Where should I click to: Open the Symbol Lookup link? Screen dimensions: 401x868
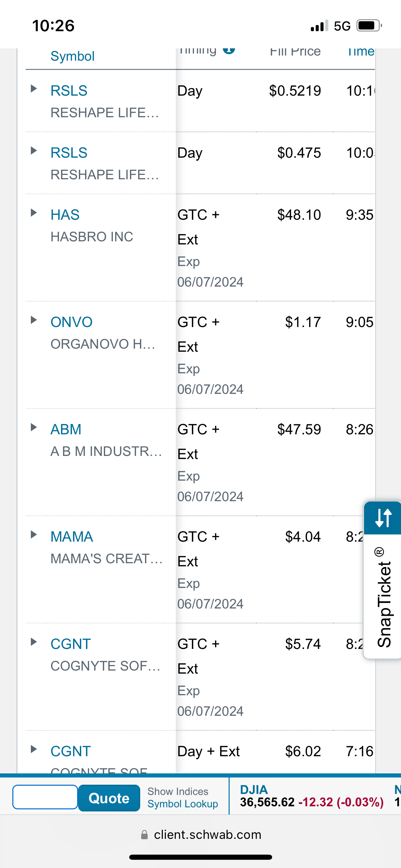[183, 804]
